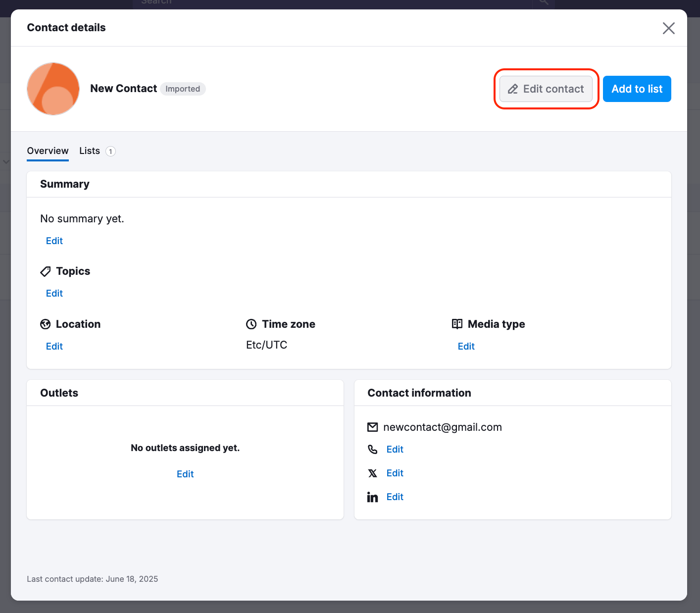Image resolution: width=700 pixels, height=613 pixels.
Task: Switch to the Lists tab
Action: (89, 151)
